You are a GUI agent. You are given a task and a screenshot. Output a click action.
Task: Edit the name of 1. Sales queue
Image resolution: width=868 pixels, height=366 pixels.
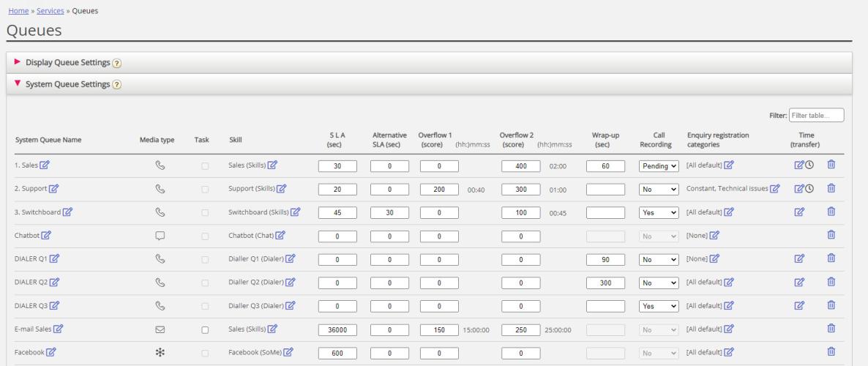point(45,165)
